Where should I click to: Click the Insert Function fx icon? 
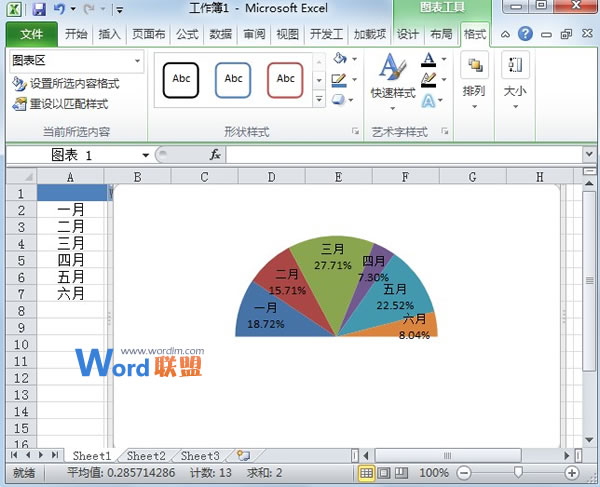[x=215, y=155]
